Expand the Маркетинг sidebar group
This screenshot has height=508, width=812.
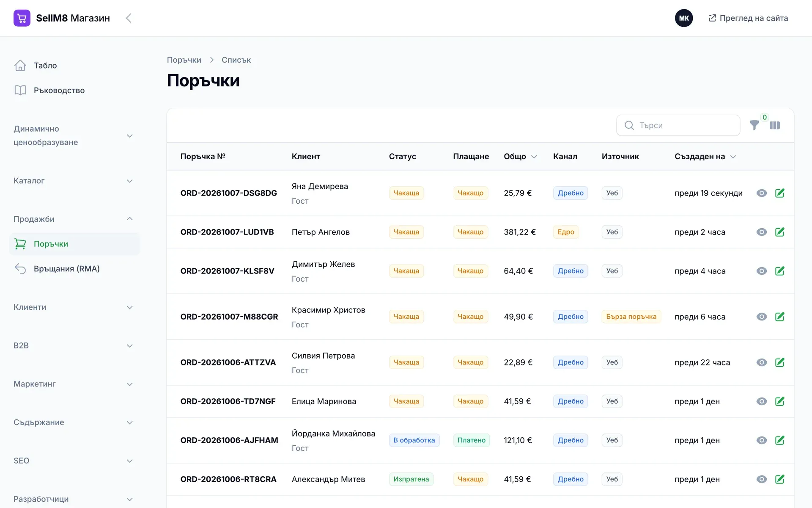click(74, 384)
